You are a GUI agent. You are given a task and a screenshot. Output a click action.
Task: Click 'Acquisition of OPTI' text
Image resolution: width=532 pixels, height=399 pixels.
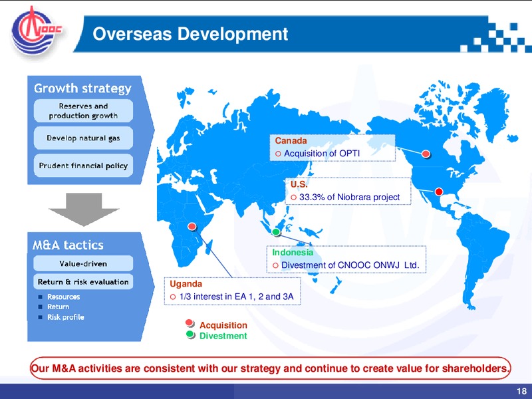click(x=322, y=154)
